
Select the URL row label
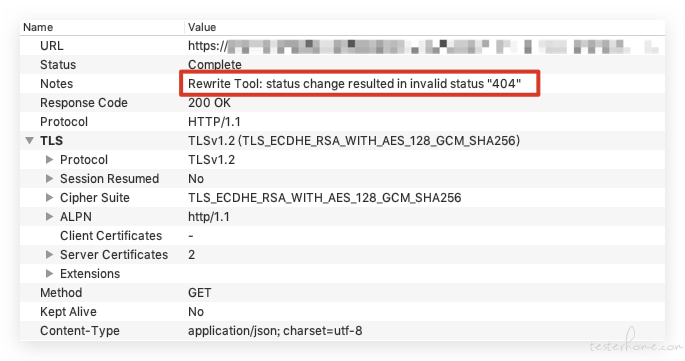click(x=52, y=46)
